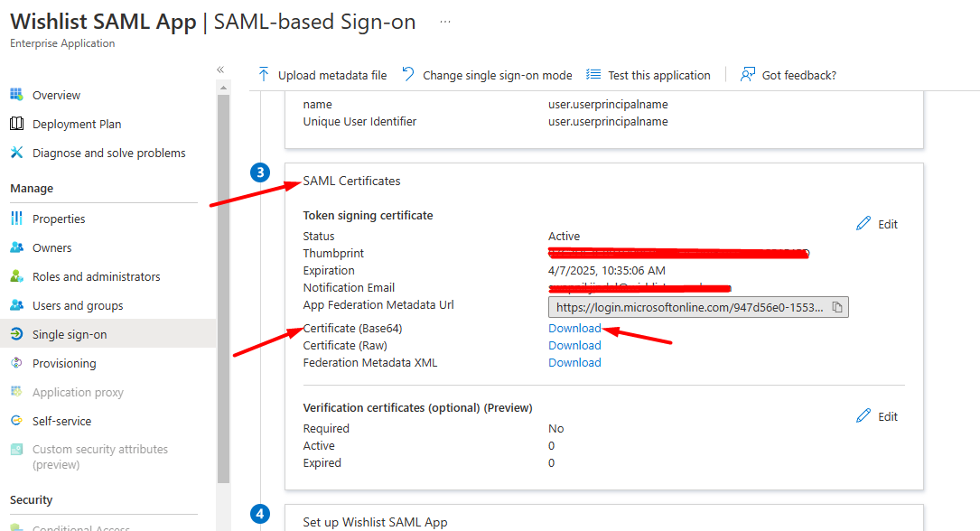Image resolution: width=980 pixels, height=531 pixels.
Task: Click the Provisioning icon
Action: pyautogui.click(x=17, y=363)
